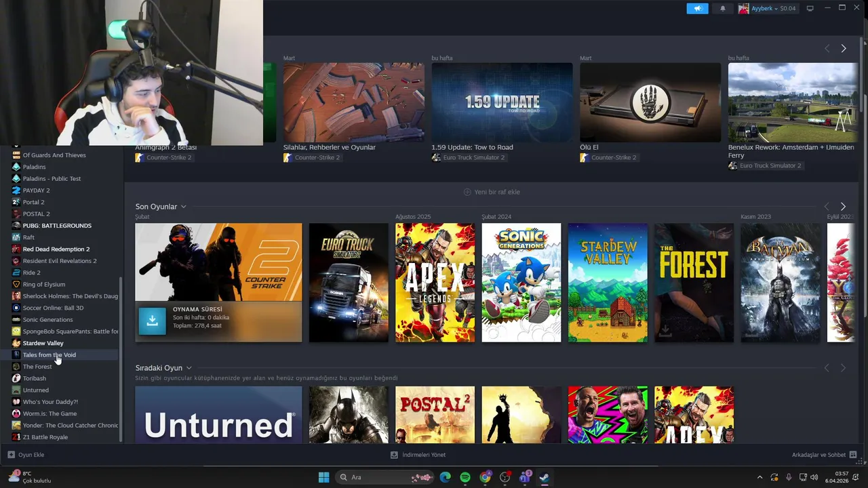Click Oyun Ekle to add a game

31,455
